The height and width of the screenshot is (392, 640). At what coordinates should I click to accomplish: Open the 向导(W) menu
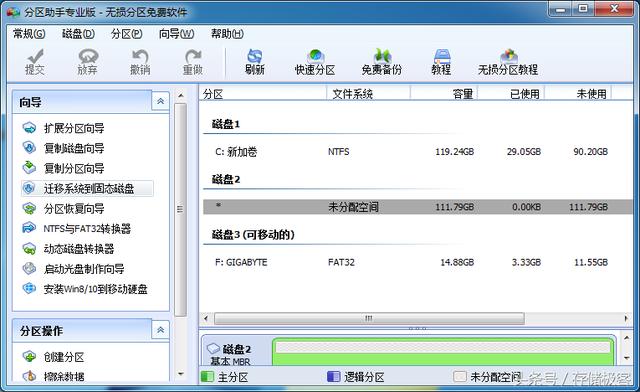tap(176, 34)
